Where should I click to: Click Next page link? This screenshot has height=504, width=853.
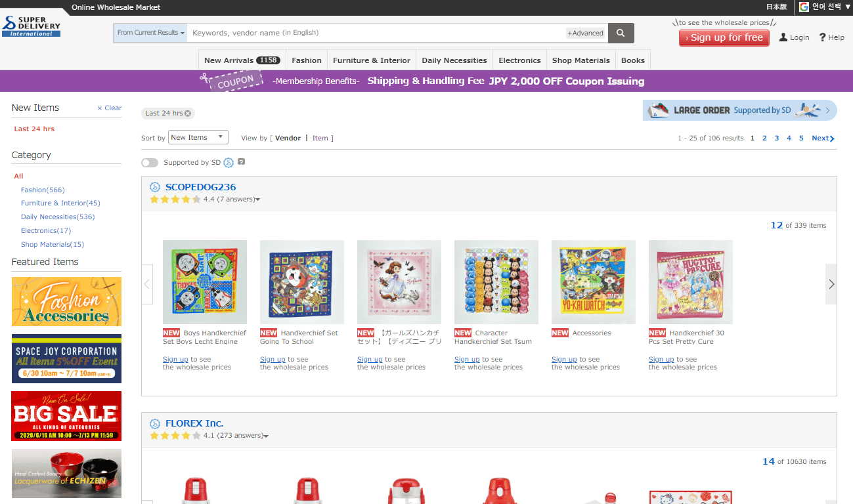point(823,138)
